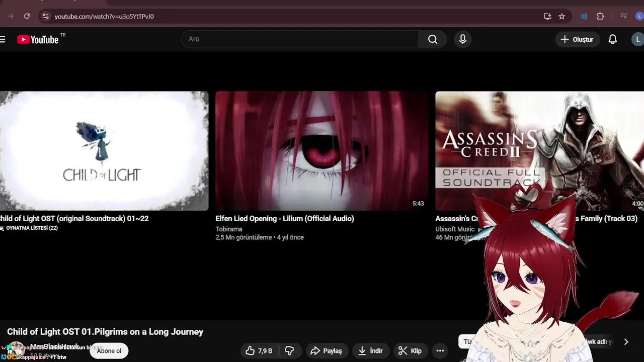This screenshot has height=362, width=644.
Task: Open the Elfen Lied Lilium video thumbnail
Action: pos(322,151)
